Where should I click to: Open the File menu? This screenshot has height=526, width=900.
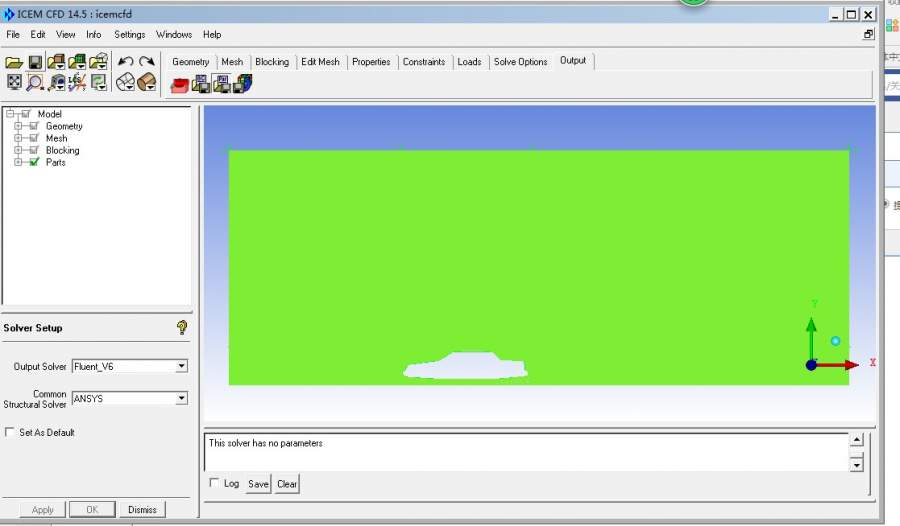point(13,34)
